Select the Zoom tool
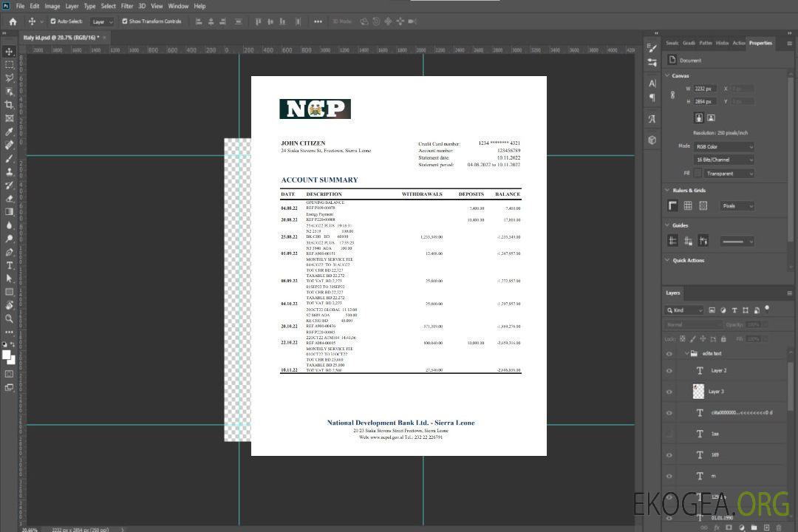Image resolution: width=798 pixels, height=532 pixels. [9, 318]
